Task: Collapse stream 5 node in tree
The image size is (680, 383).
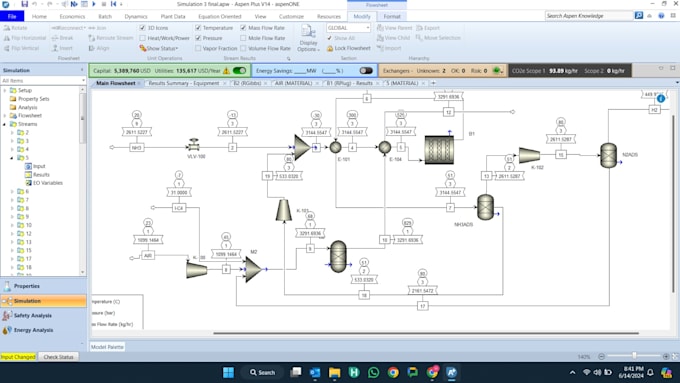Action: (x=12, y=158)
